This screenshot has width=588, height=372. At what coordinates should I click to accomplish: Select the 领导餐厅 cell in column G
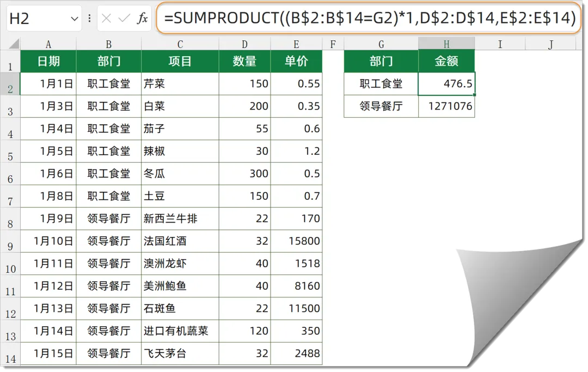(381, 106)
